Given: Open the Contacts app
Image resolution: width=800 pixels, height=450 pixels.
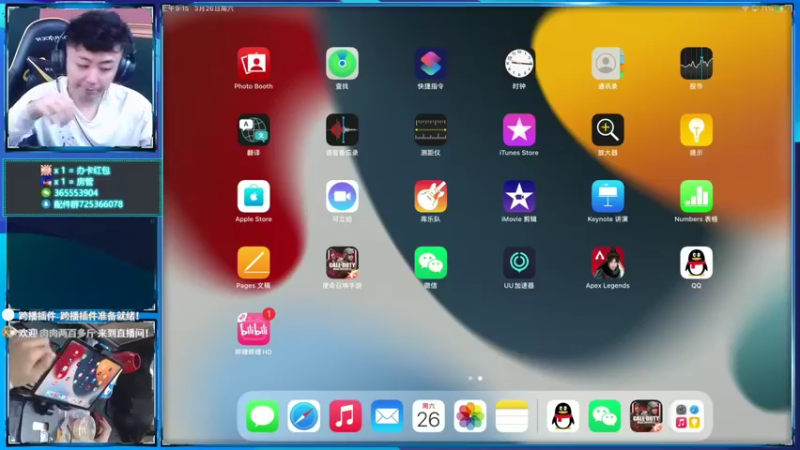Looking at the screenshot, I should pos(608,64).
